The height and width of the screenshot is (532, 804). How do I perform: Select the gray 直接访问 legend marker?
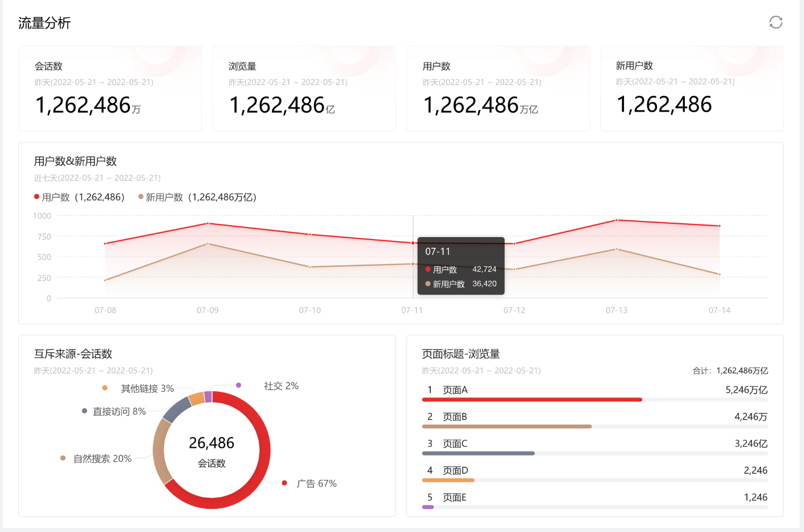pos(85,411)
